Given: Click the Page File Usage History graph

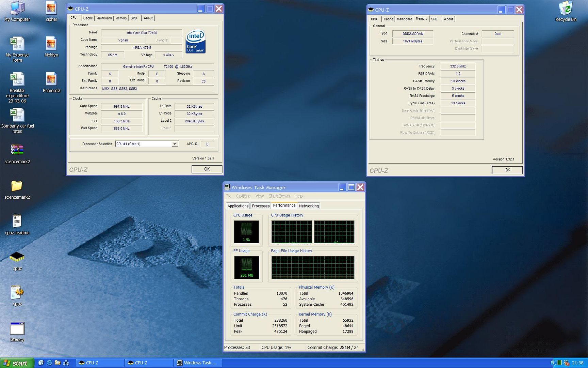Looking at the screenshot, I should coord(313,267).
